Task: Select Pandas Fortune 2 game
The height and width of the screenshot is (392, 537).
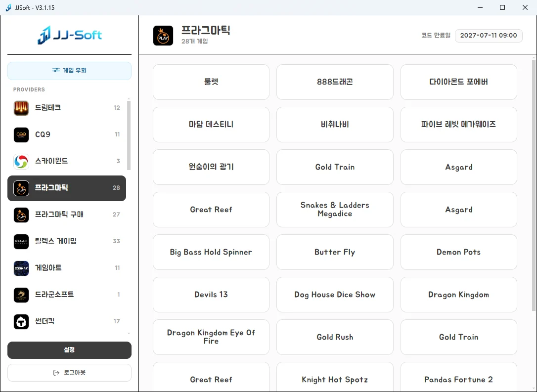Action: click(458, 377)
